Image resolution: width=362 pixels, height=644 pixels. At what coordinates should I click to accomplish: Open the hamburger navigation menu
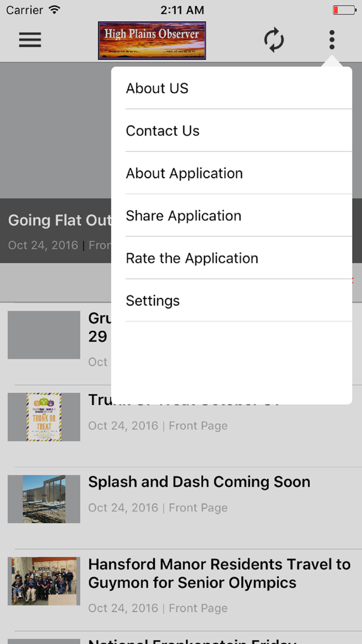[x=30, y=40]
